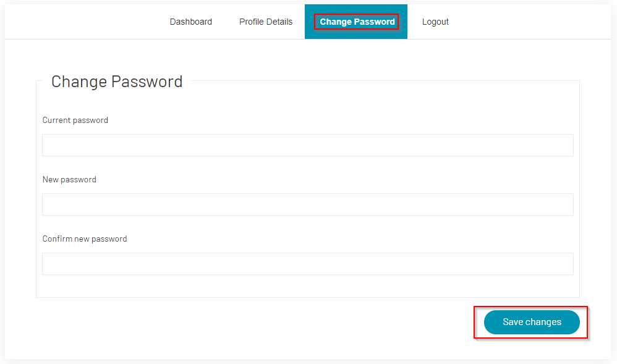The height and width of the screenshot is (364, 617).
Task: Open the Dashboard tab
Action: pos(190,22)
